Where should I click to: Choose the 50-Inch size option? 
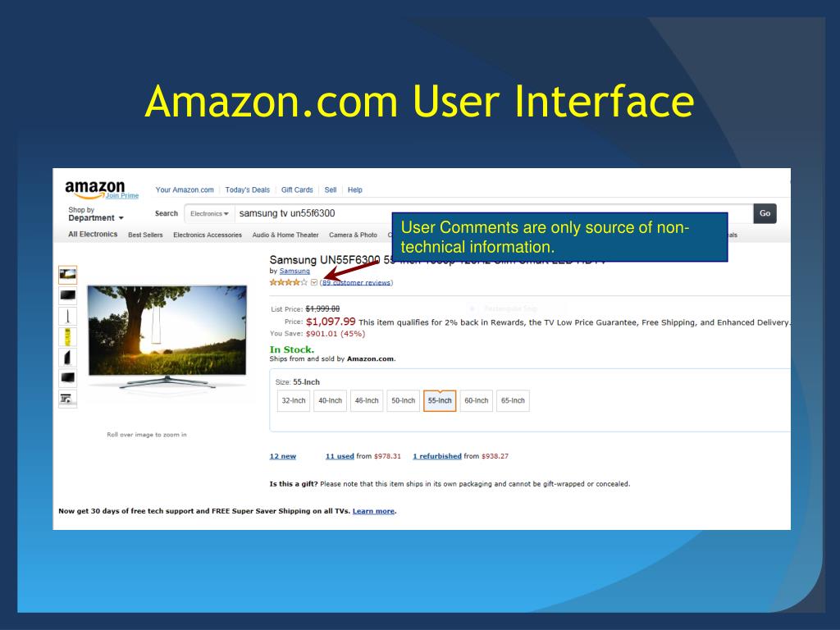[403, 400]
